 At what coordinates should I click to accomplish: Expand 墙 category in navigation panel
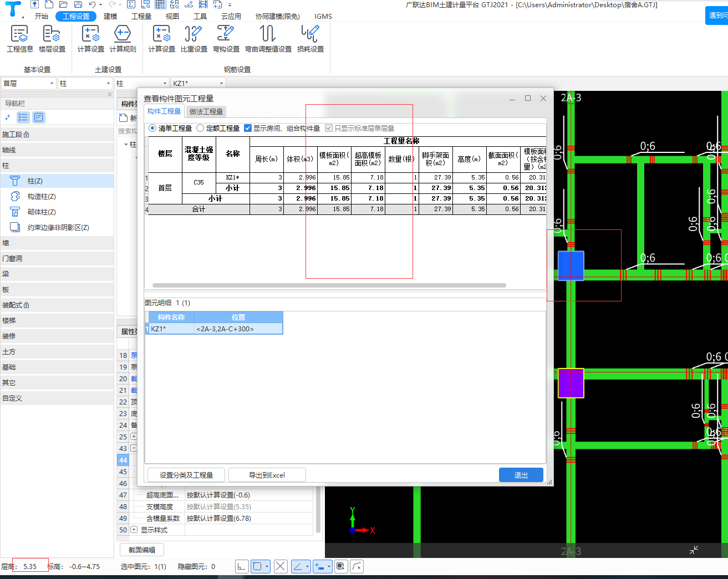point(57,243)
